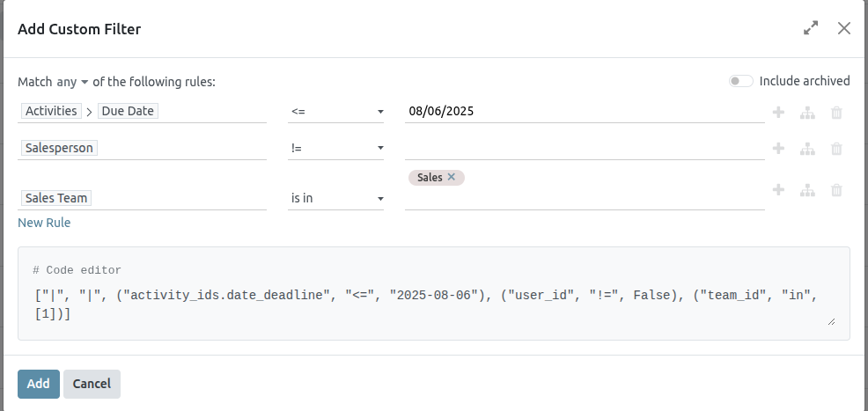Viewport: 868px width, 411px height.
Task: Open the != operator dropdown
Action: click(337, 149)
